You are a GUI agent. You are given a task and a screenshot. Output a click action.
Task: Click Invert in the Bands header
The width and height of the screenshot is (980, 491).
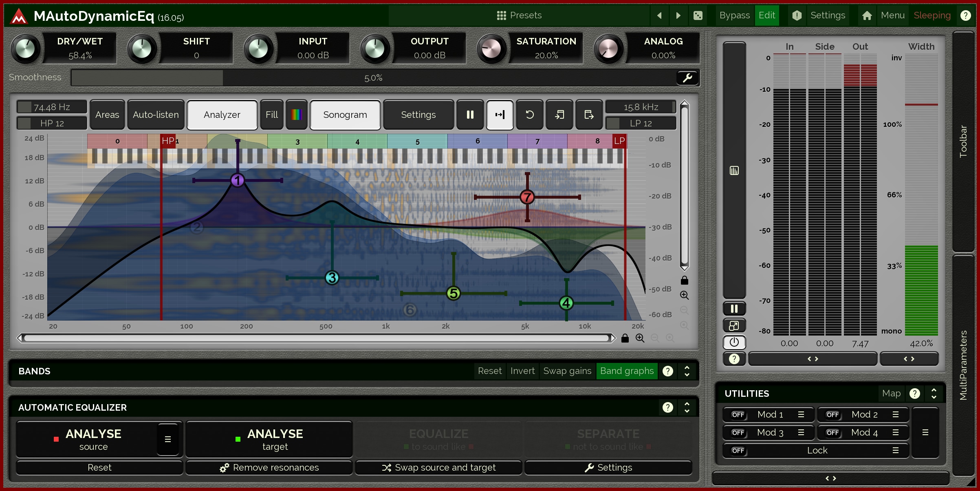pos(522,371)
